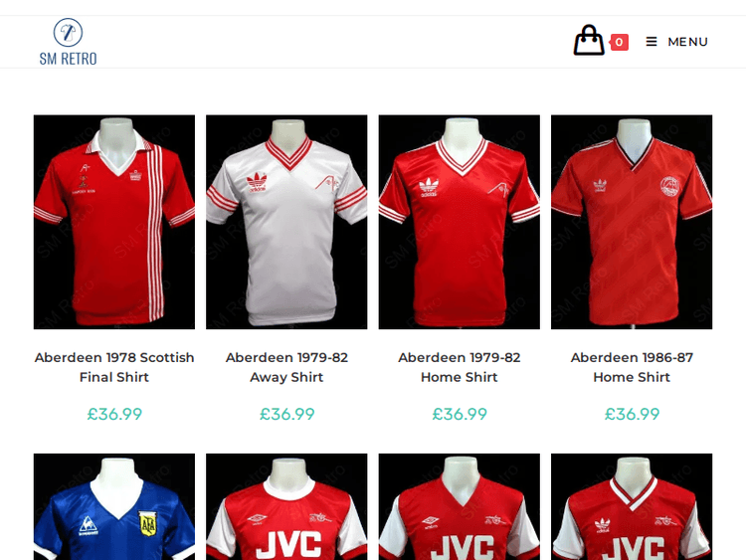
Task: Open Aberdeen 1979-82 Home Shirt image
Action: (459, 222)
